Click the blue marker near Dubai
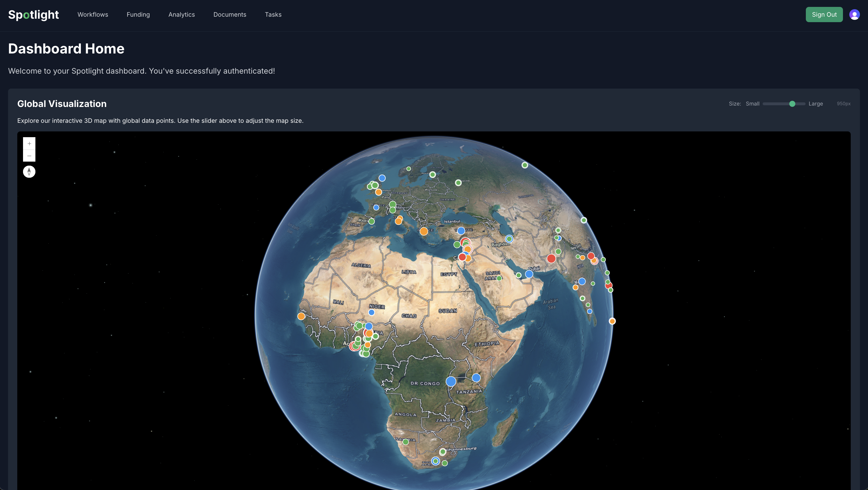 click(x=529, y=274)
